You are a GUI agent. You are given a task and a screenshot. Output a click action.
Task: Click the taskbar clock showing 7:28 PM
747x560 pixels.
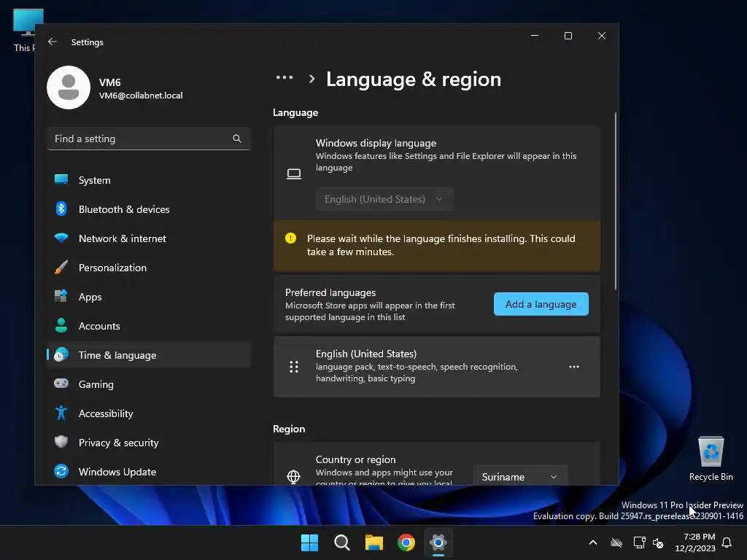(x=695, y=542)
